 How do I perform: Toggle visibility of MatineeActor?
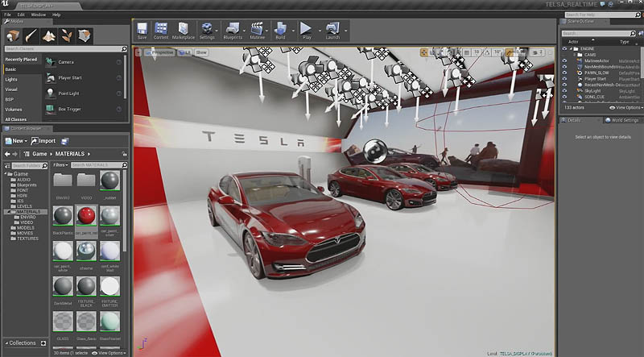pyautogui.click(x=564, y=60)
